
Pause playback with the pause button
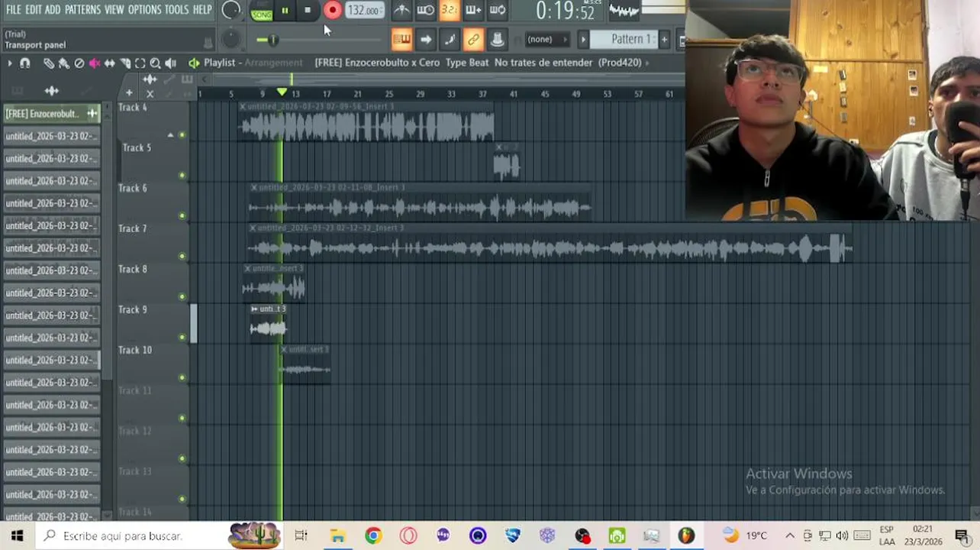(285, 10)
